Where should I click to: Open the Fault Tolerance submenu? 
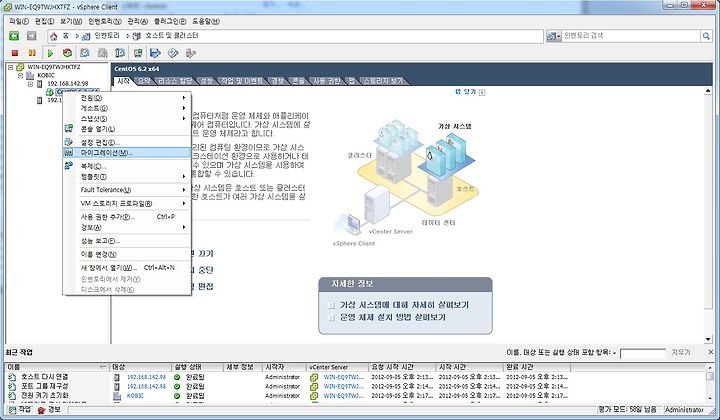pos(127,190)
